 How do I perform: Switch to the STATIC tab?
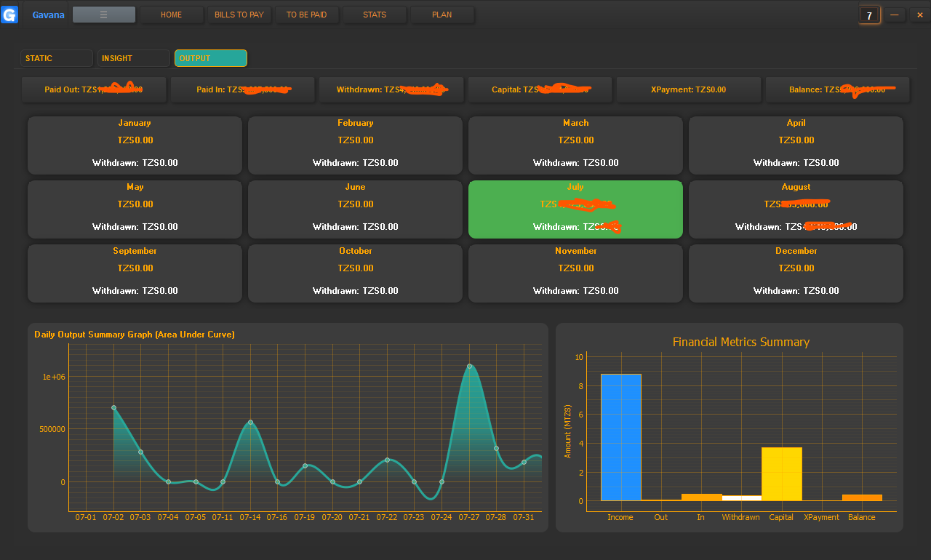pyautogui.click(x=57, y=58)
